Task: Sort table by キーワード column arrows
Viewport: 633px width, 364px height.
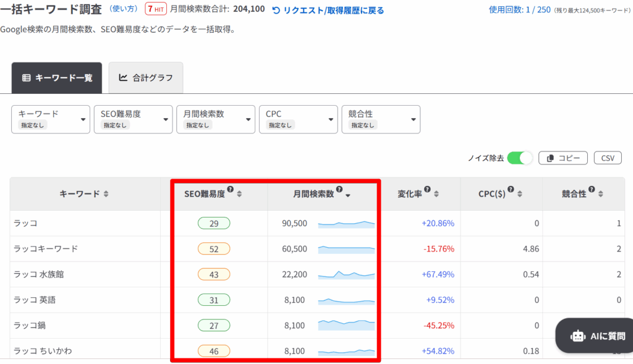Action: 106,194
